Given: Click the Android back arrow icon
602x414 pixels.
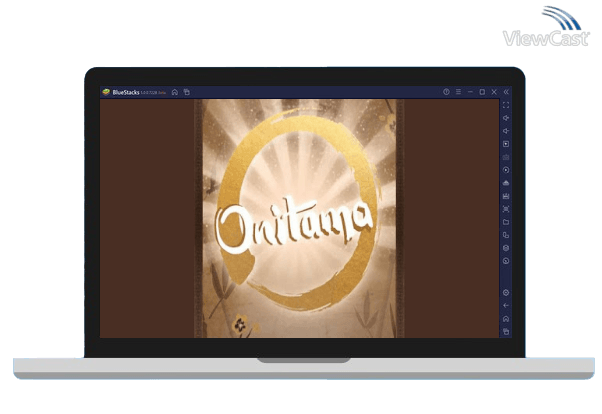Looking at the screenshot, I should click(x=506, y=306).
